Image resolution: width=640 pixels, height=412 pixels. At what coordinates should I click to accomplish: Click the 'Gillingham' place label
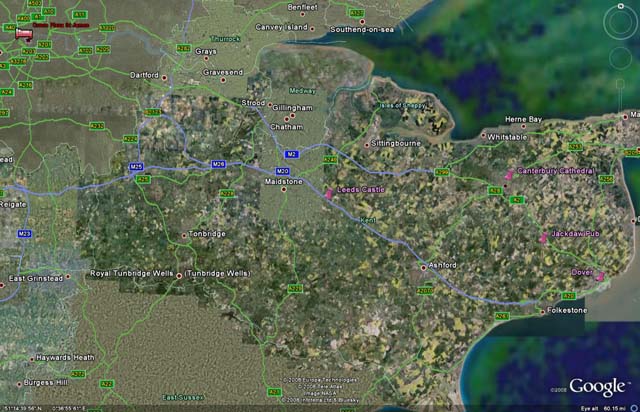click(292, 108)
